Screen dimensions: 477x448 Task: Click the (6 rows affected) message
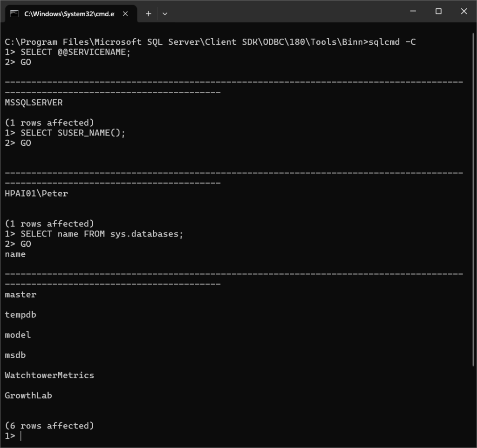(x=48, y=425)
